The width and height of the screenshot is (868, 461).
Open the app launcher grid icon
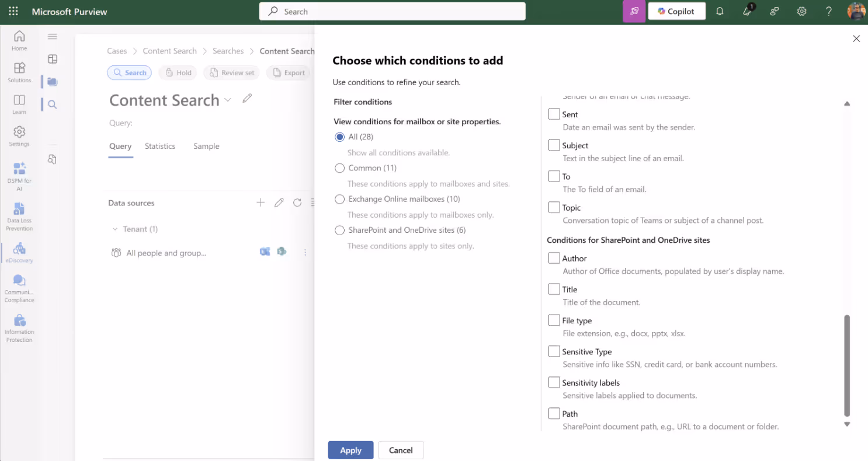(x=13, y=11)
